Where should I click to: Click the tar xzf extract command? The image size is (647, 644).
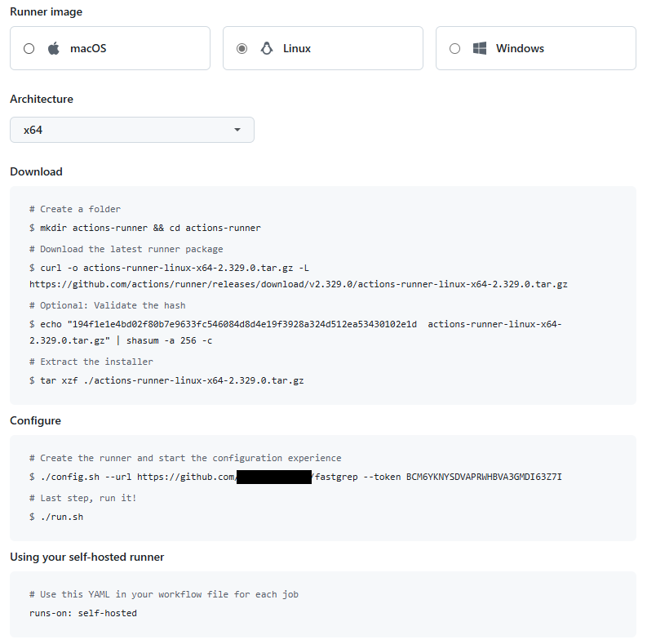166,380
